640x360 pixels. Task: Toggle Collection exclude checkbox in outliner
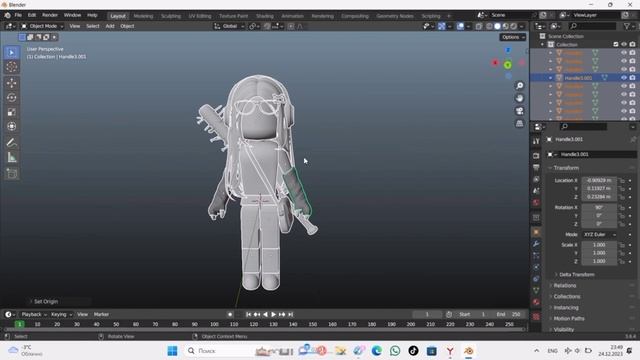[616, 44]
